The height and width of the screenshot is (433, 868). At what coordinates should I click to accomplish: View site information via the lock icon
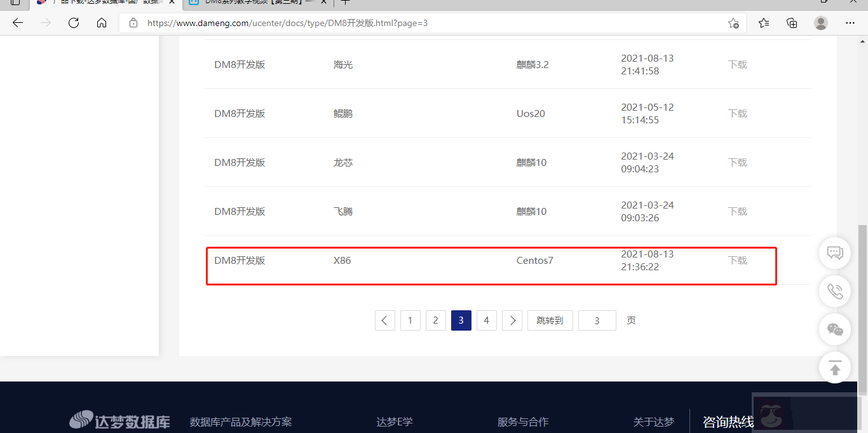click(133, 22)
